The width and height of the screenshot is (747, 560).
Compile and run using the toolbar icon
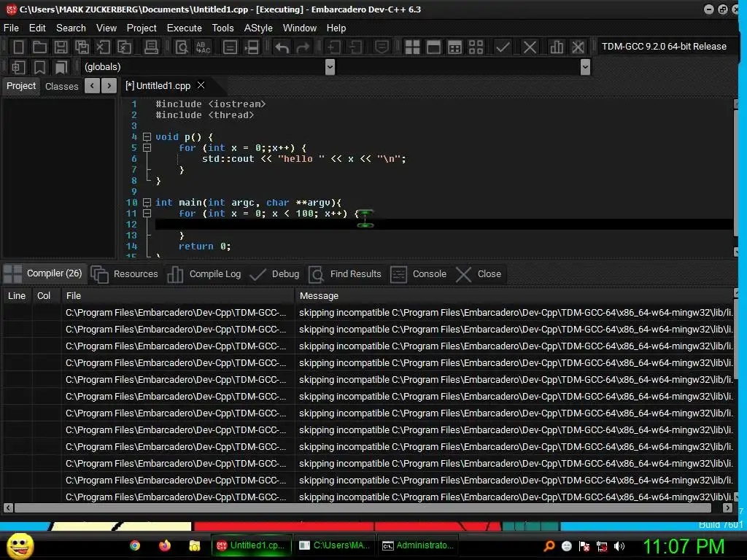coord(455,47)
